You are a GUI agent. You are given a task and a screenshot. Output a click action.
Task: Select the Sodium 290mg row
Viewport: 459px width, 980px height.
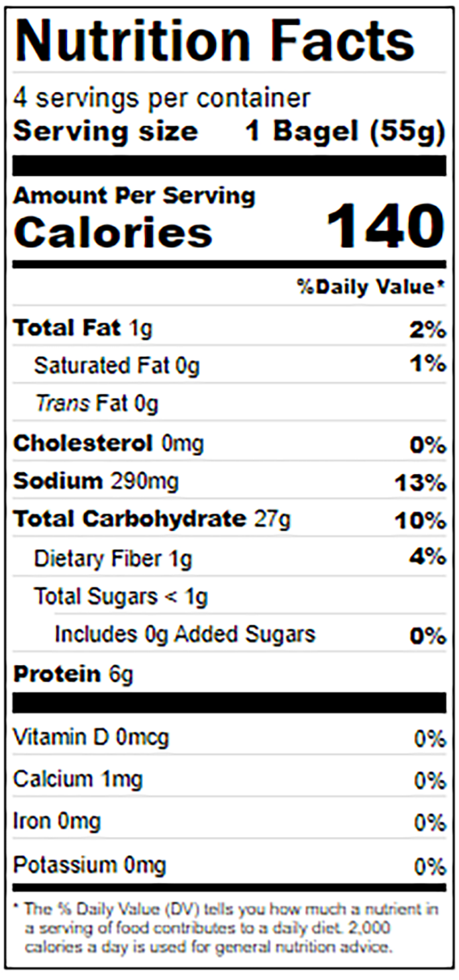coord(229,481)
